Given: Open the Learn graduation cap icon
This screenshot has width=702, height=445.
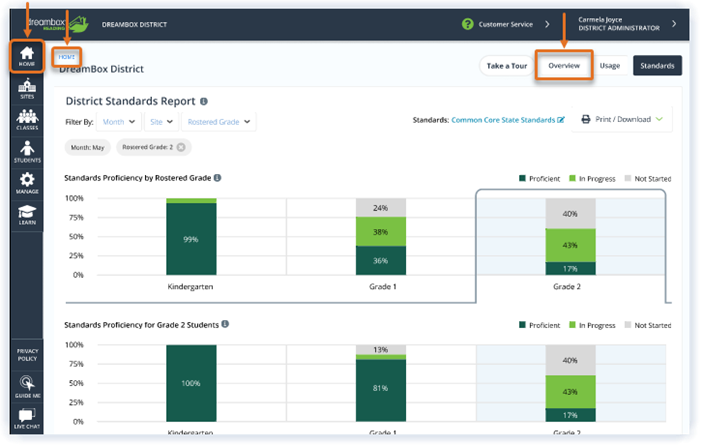Looking at the screenshot, I should coord(27,215).
